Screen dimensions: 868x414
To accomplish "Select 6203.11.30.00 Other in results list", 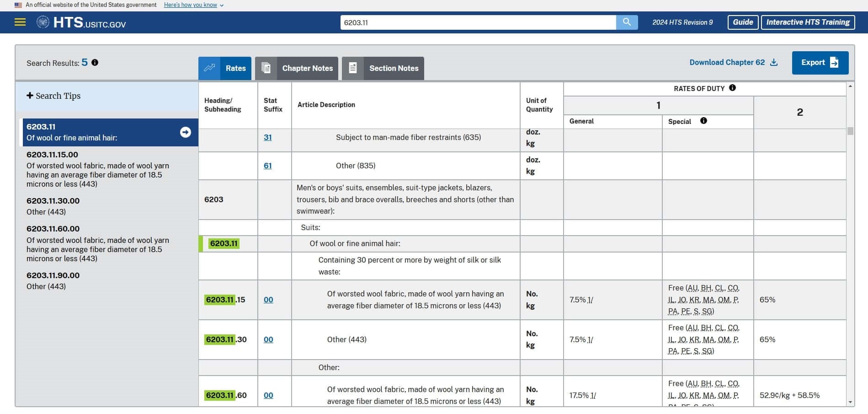I will tap(53, 206).
